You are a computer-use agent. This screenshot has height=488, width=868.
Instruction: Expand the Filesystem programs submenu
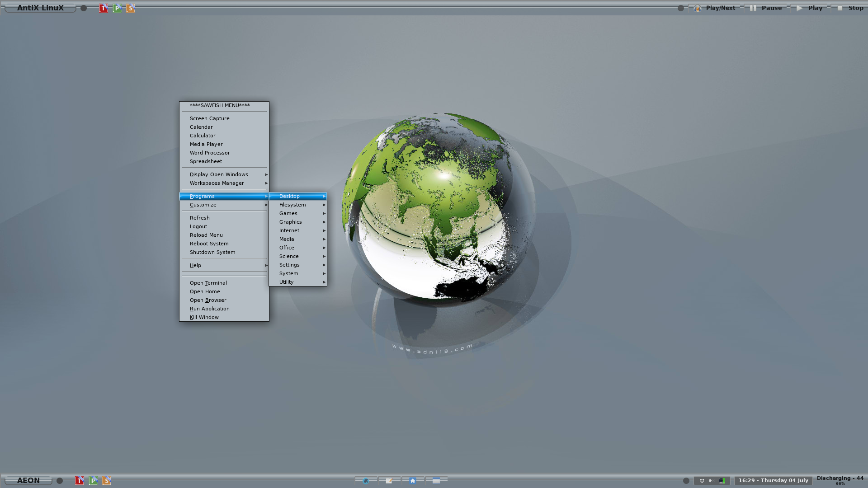point(298,205)
